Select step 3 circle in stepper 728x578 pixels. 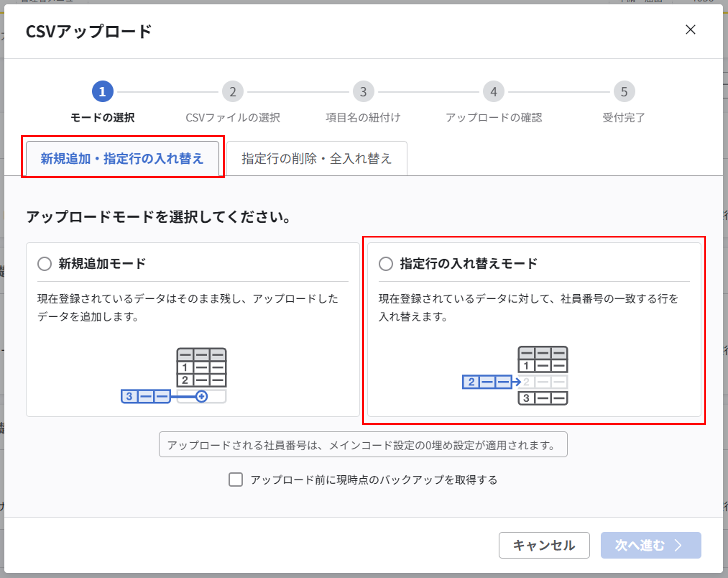363,92
